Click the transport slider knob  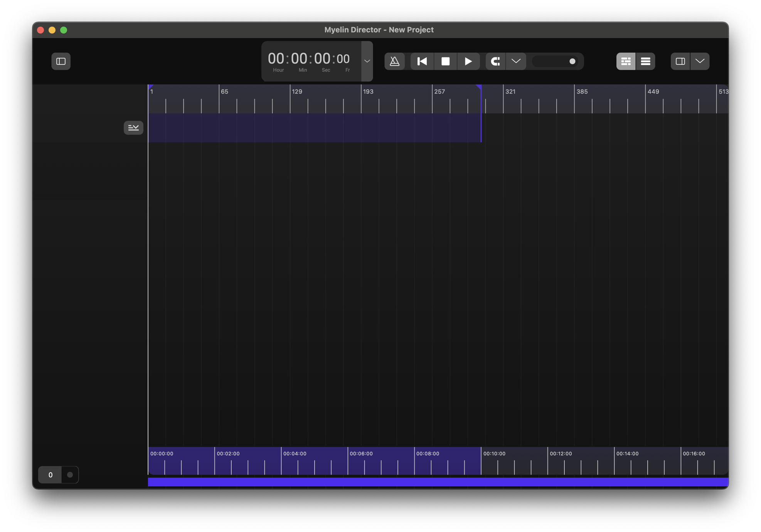[572, 61]
